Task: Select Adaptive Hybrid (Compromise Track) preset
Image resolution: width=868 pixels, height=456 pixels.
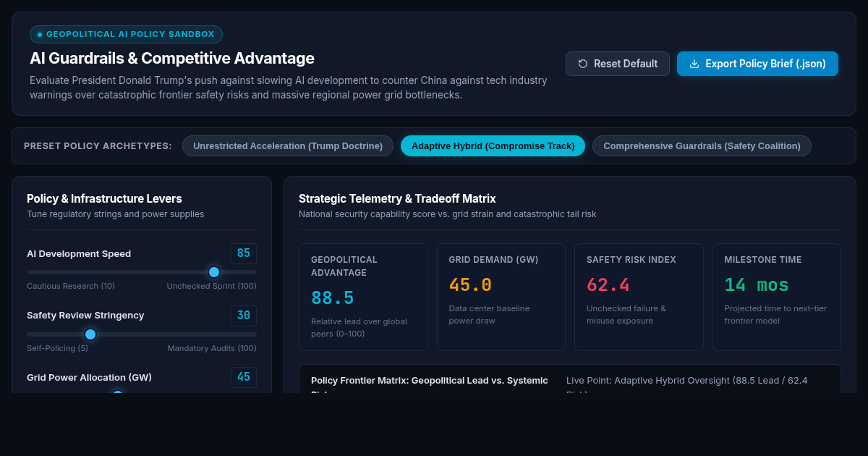Action: 493,145
